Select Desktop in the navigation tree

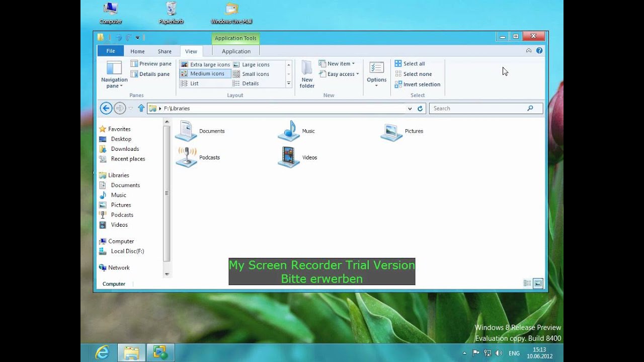click(x=115, y=139)
